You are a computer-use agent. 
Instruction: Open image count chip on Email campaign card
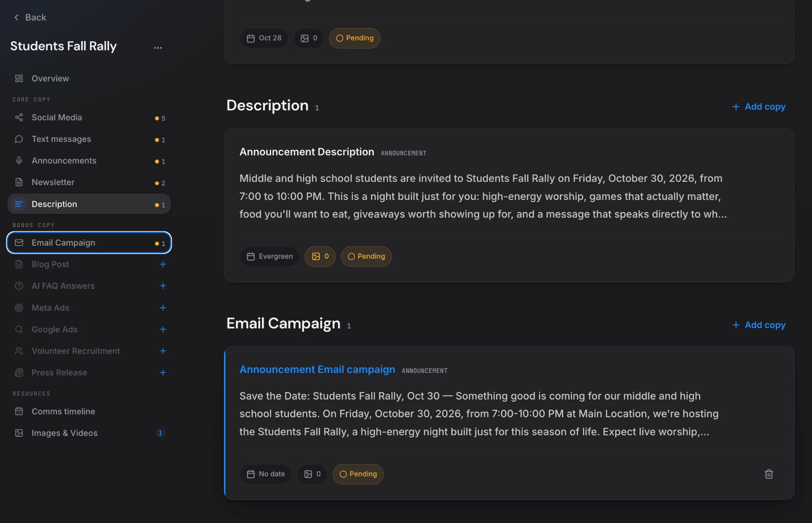point(312,474)
